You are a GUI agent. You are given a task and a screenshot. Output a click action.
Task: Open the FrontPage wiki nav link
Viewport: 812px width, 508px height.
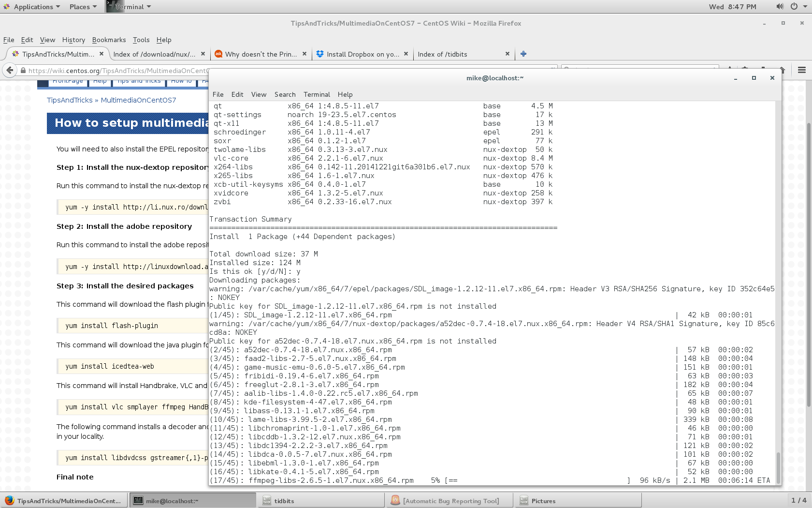(67, 82)
